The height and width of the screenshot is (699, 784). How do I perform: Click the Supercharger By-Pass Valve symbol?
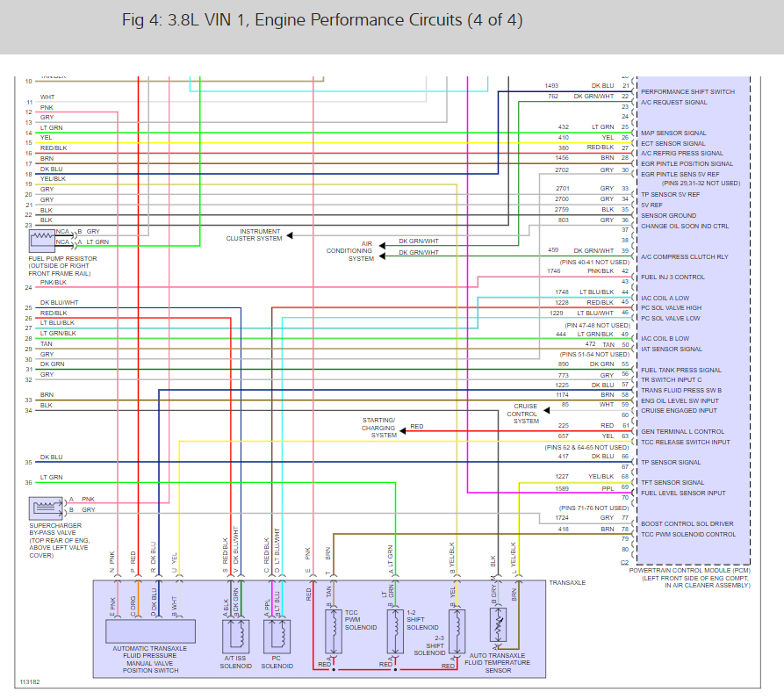coord(46,508)
